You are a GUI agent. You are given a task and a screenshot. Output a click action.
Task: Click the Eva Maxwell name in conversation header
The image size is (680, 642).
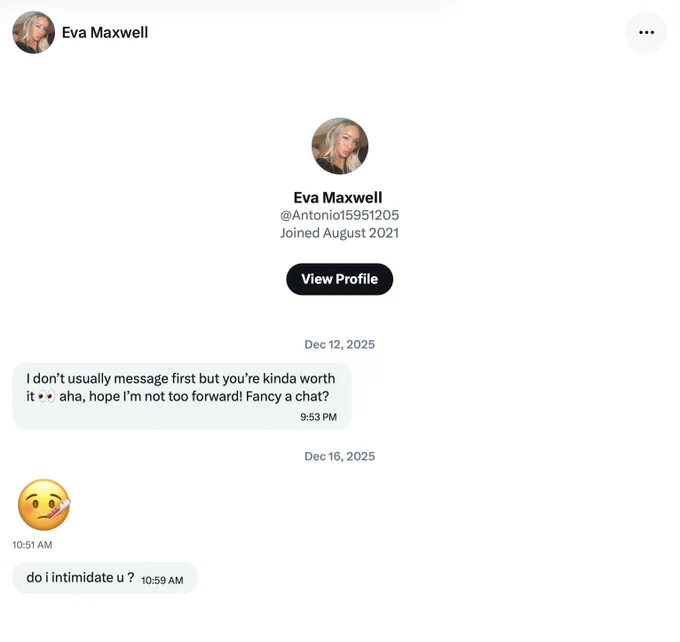[105, 33]
